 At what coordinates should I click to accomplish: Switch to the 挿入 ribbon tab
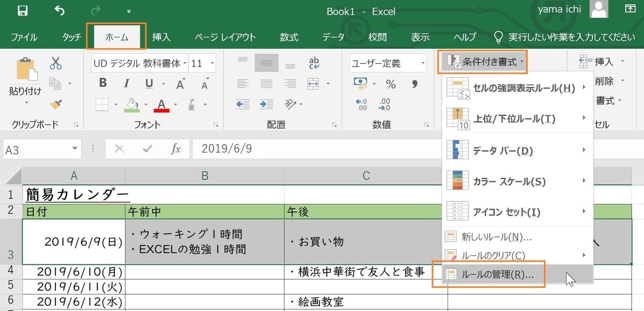(x=162, y=37)
